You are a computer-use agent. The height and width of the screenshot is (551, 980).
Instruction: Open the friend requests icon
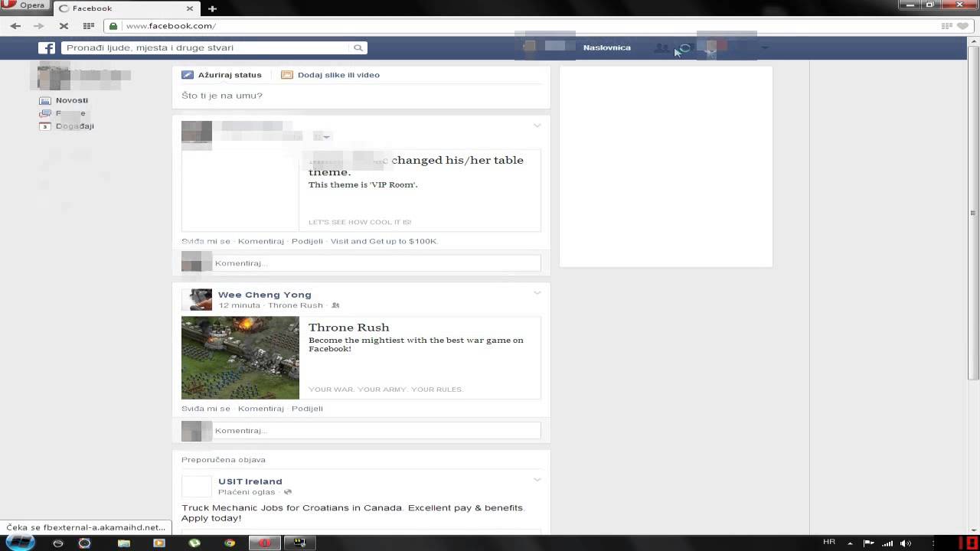pyautogui.click(x=661, y=48)
